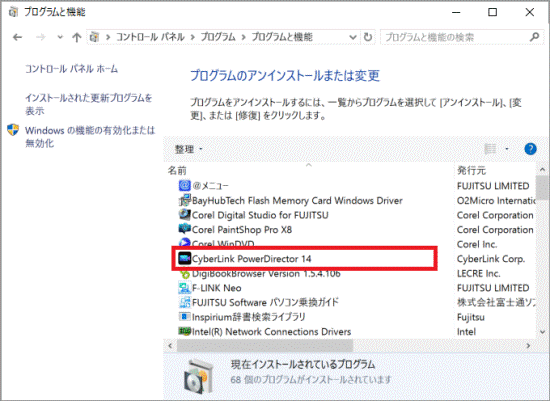Click the title bar プログラムと機能 icon
The width and height of the screenshot is (550, 401).
[x=13, y=12]
